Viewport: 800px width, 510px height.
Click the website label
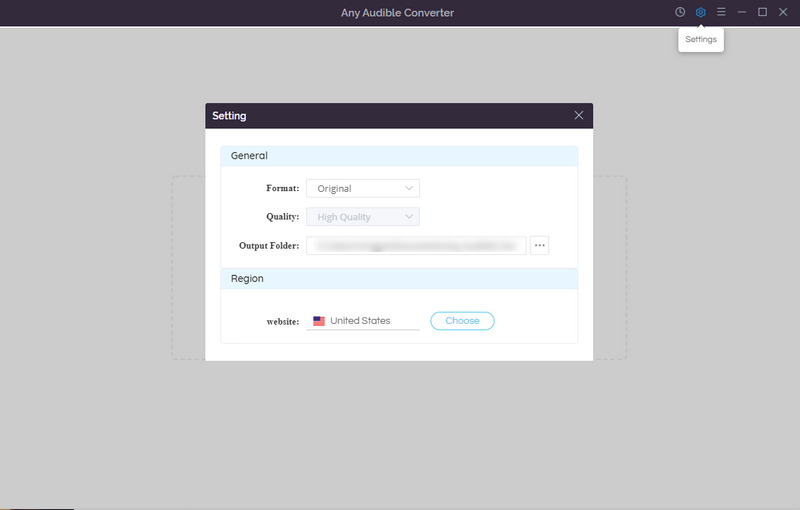pyautogui.click(x=283, y=322)
